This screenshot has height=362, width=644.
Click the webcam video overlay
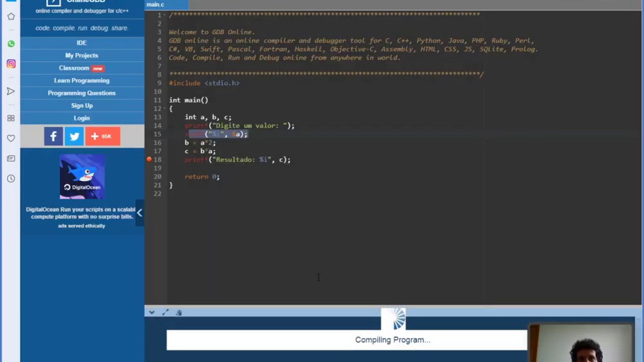click(582, 343)
